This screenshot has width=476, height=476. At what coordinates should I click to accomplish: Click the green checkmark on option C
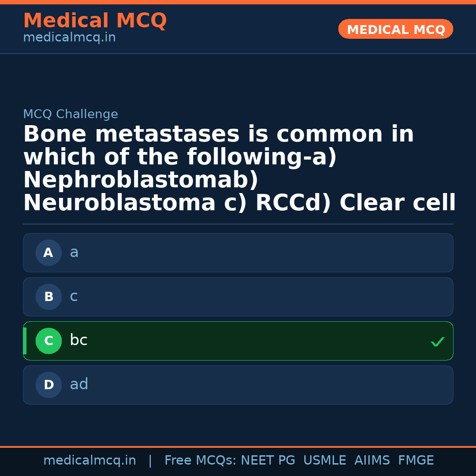point(437,341)
